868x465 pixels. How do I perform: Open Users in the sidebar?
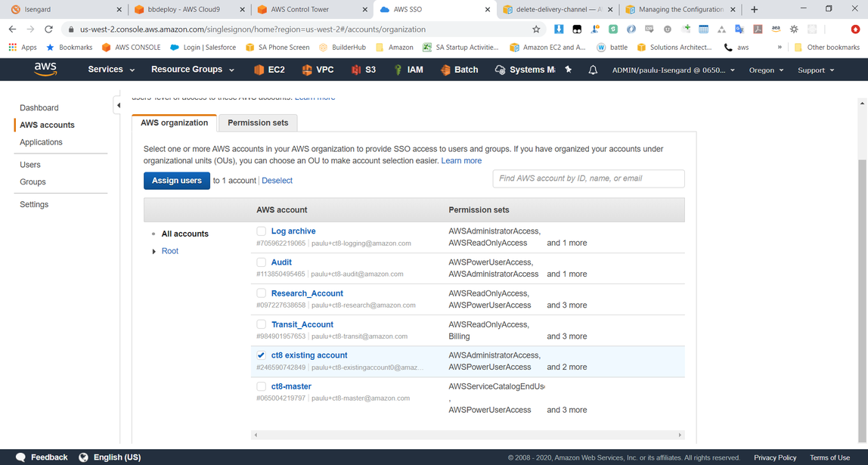click(30, 165)
